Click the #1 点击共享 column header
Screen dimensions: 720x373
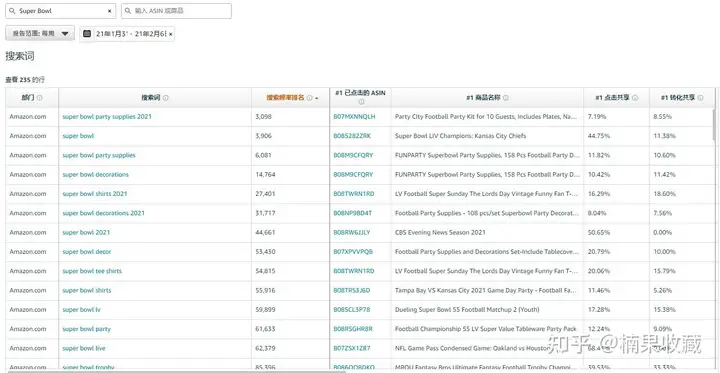(x=613, y=98)
